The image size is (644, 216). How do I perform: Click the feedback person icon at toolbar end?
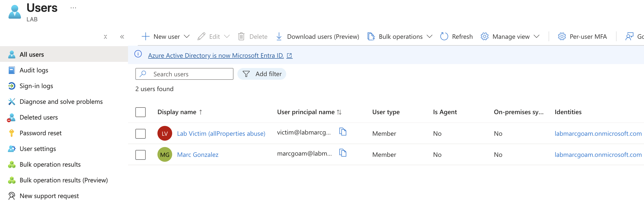pos(629,37)
